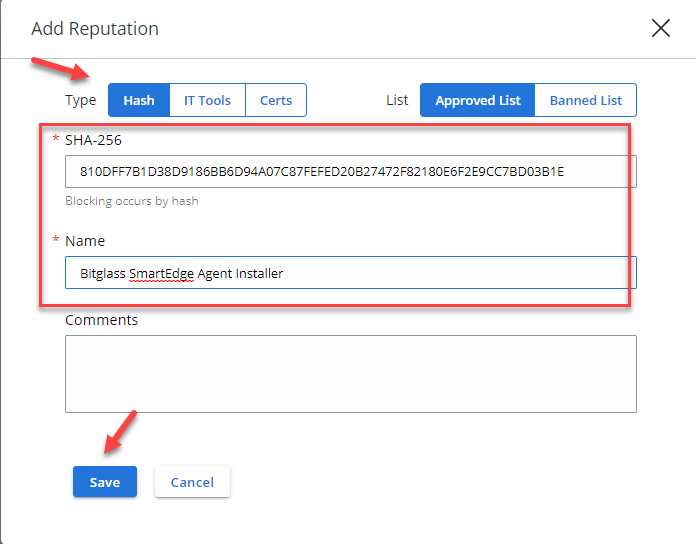696x544 pixels.
Task: Click the SHA-256 field label
Action: (x=93, y=140)
